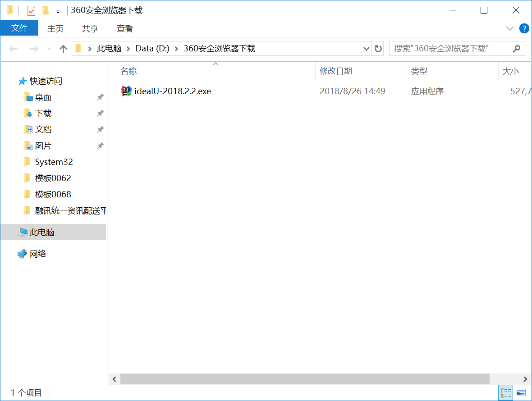
Task: Click Data (D:) in the address breadcrumb
Action: tap(152, 49)
